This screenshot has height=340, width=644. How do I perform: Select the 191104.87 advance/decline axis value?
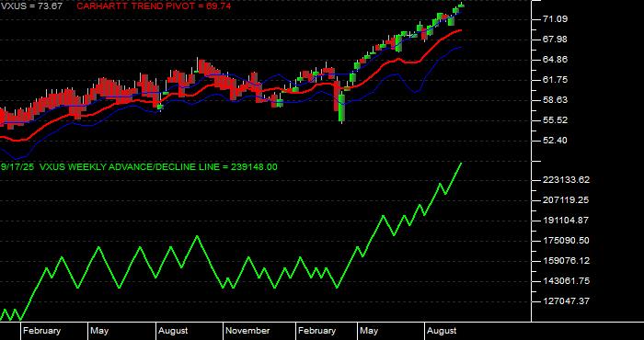coord(566,221)
